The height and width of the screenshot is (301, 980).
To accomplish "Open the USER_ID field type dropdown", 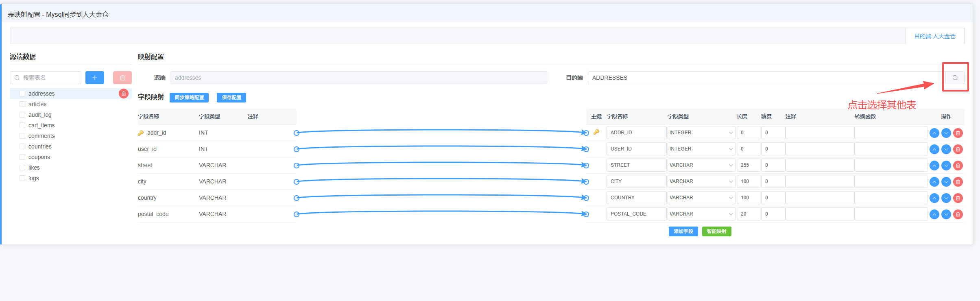I will (702, 149).
